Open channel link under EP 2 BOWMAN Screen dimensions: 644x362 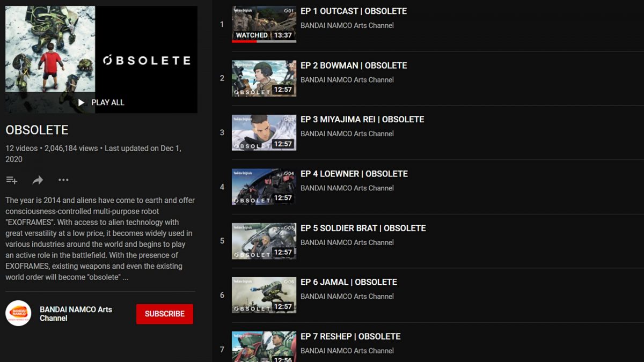347,80
